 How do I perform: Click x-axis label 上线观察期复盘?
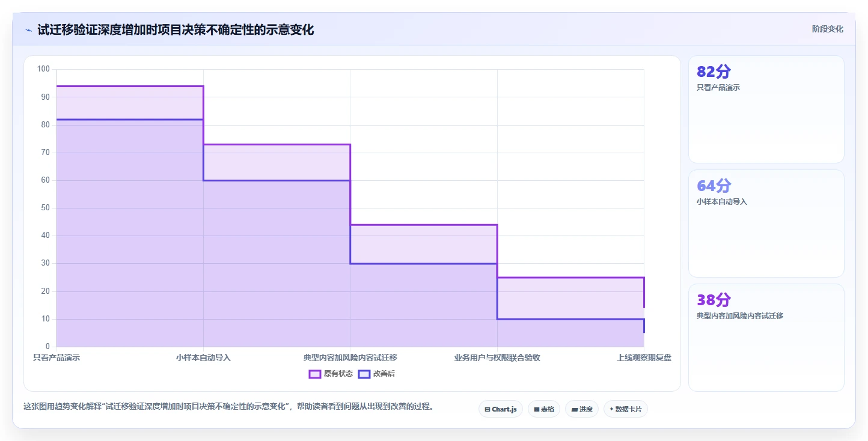(644, 357)
